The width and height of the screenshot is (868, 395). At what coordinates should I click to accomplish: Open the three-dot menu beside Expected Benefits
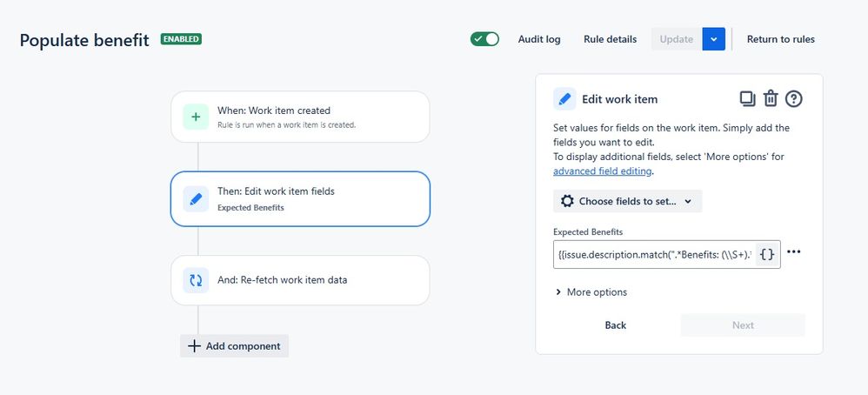point(794,252)
